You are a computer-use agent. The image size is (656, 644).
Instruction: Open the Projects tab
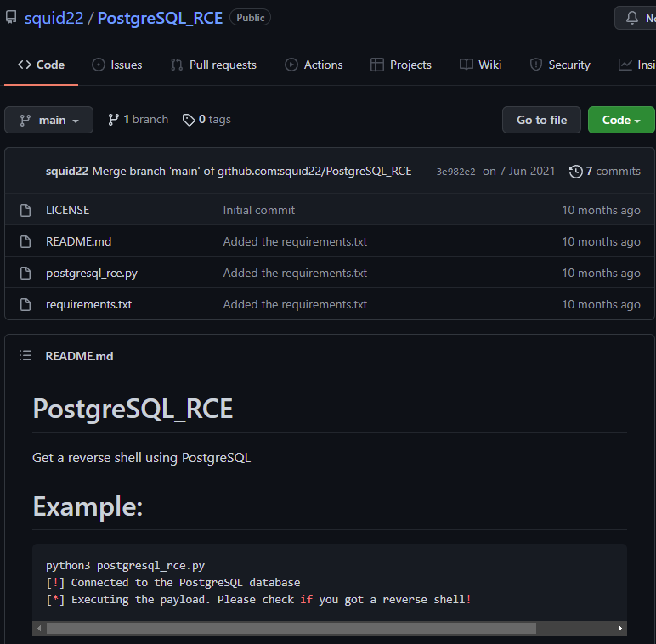(x=401, y=65)
